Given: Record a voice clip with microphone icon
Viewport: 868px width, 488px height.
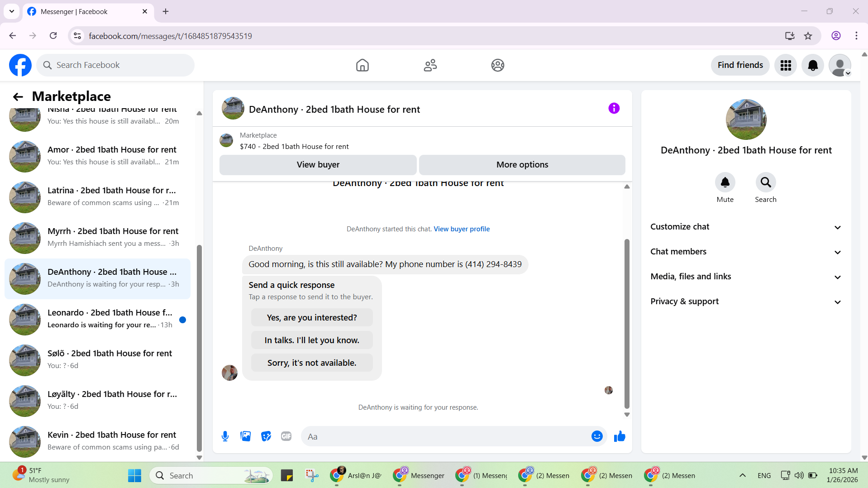Looking at the screenshot, I should click(x=225, y=436).
